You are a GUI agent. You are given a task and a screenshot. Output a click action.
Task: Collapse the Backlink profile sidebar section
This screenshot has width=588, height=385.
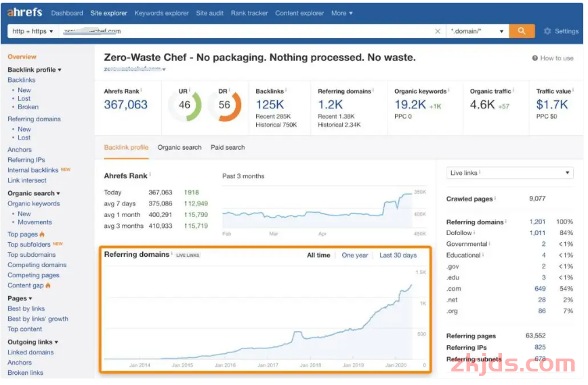[35, 70]
